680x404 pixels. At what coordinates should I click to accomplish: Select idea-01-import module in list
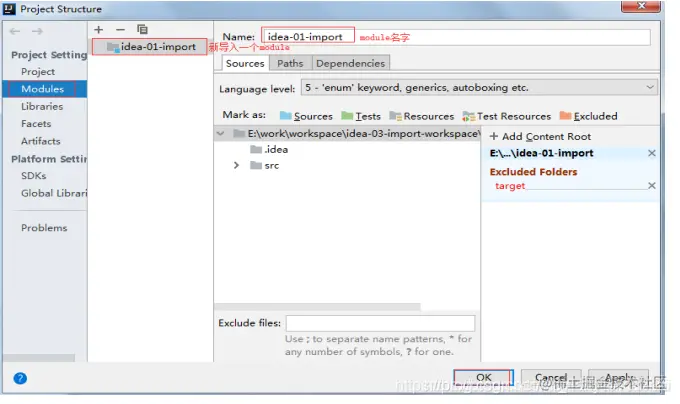(x=150, y=47)
